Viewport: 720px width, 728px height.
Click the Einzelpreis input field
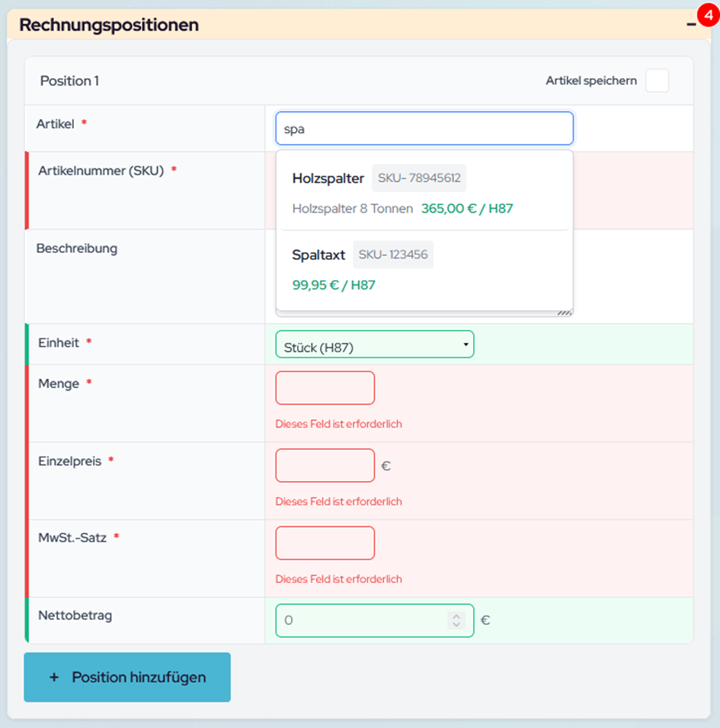coord(325,466)
